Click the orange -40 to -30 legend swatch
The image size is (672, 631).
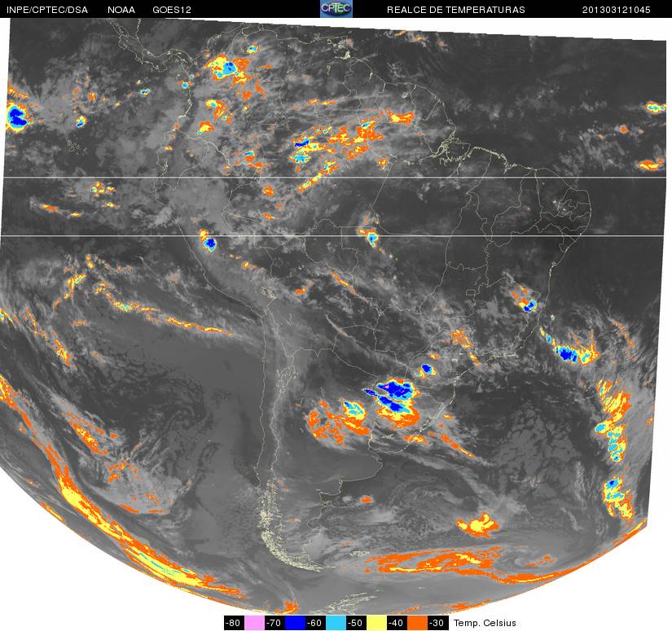pyautogui.click(x=419, y=623)
